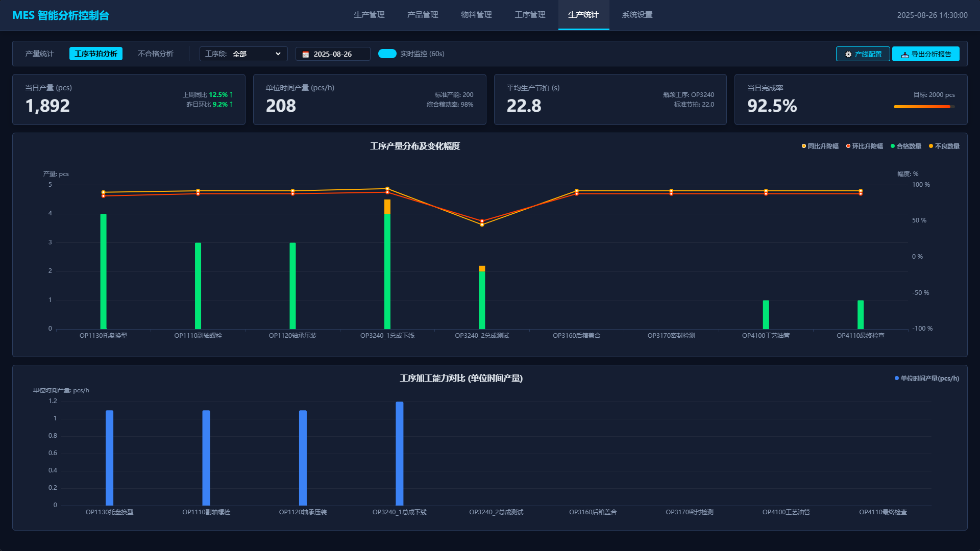Click the 导出分析报告 button
Screen dimensions: 980x551
[x=925, y=54]
